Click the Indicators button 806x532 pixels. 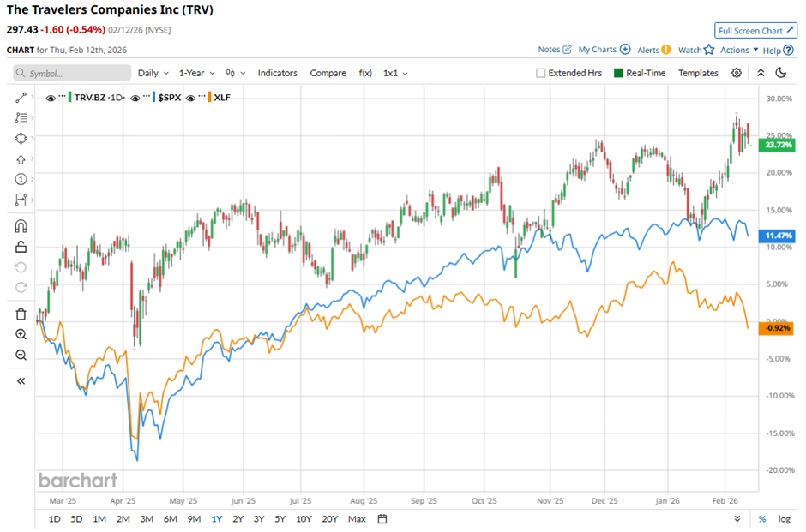[277, 73]
